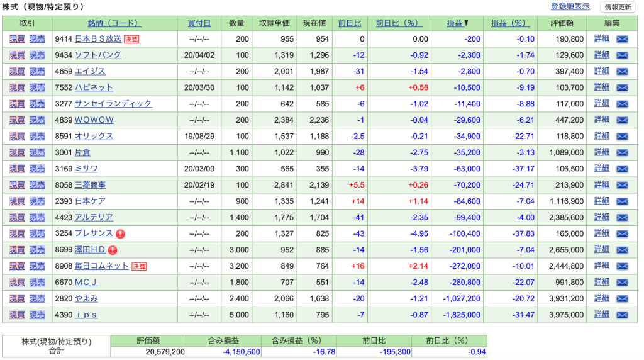The width and height of the screenshot is (644, 360).
Task: Click the envelope icon in the ハピネット row
Action: coord(622,87)
